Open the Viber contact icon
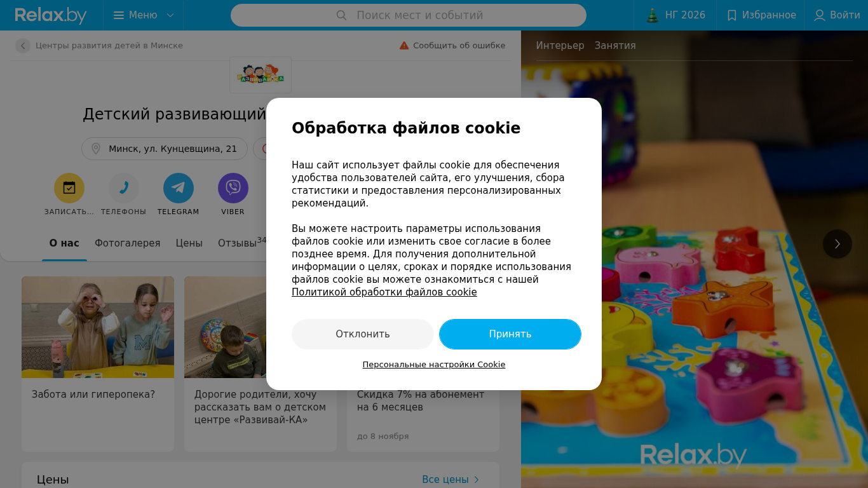 click(233, 188)
